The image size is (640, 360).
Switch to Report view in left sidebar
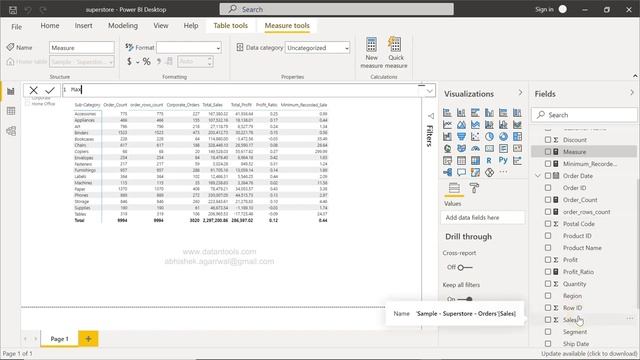click(x=11, y=91)
